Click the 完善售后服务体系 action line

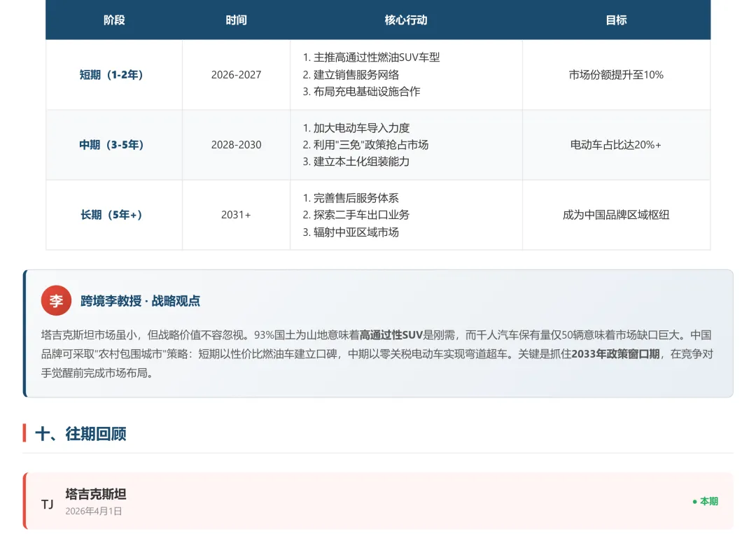[x=351, y=197]
